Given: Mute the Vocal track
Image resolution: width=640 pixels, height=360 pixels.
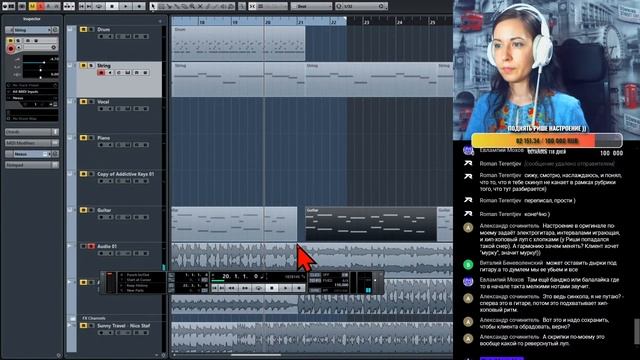Looking at the screenshot, I should [84, 102].
